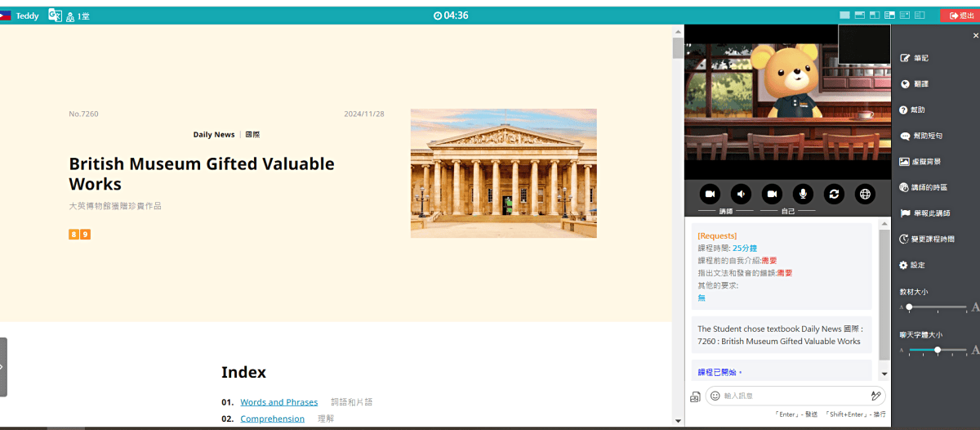Select the fifth layout icon in top bar
Screen dimensions: 980x430
click(x=905, y=16)
